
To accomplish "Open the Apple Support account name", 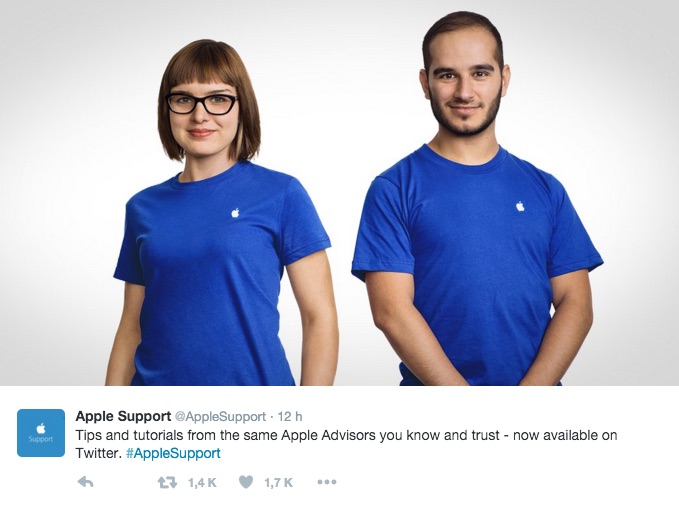I will tap(123, 416).
